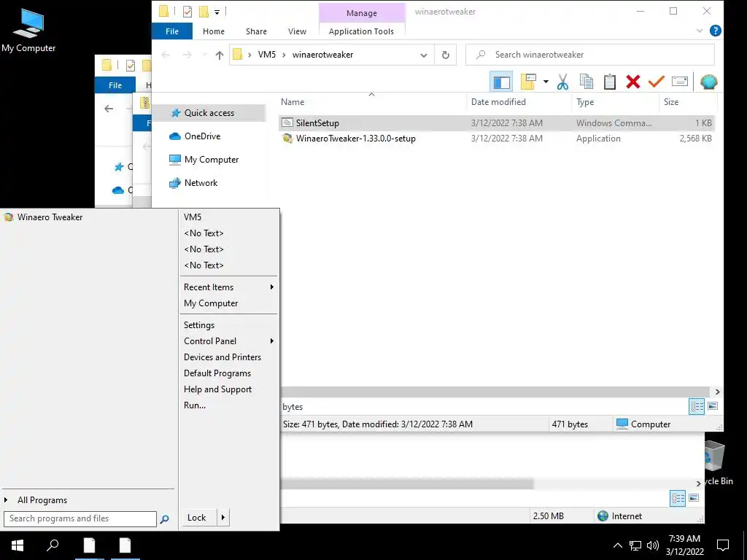Viewport: 747px width, 560px height.
Task: Refresh the winaerotweaker folder
Action: click(x=446, y=55)
